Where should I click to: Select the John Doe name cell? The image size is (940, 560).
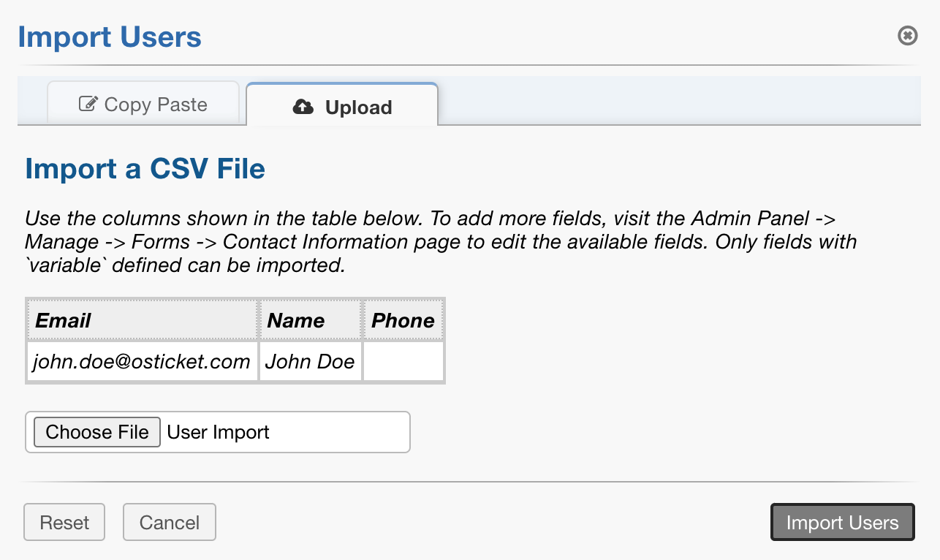point(310,361)
